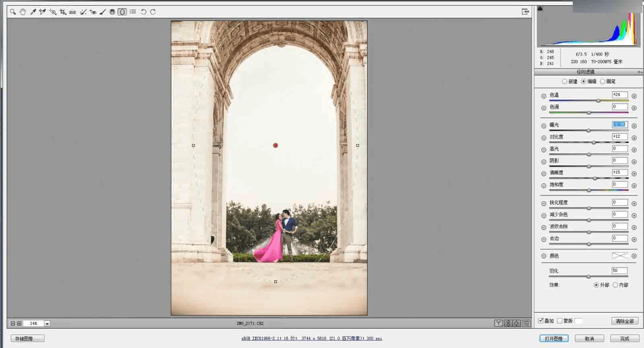Open the zoom level dropdown arrow

[x=47, y=323]
